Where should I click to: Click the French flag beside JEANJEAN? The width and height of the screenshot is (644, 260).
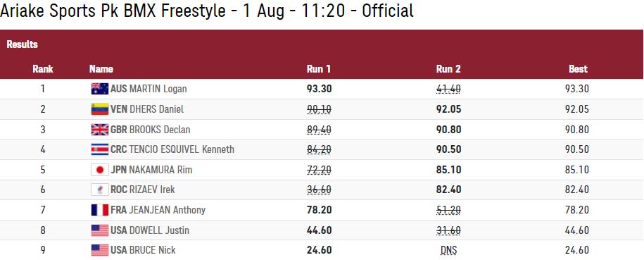click(x=100, y=210)
